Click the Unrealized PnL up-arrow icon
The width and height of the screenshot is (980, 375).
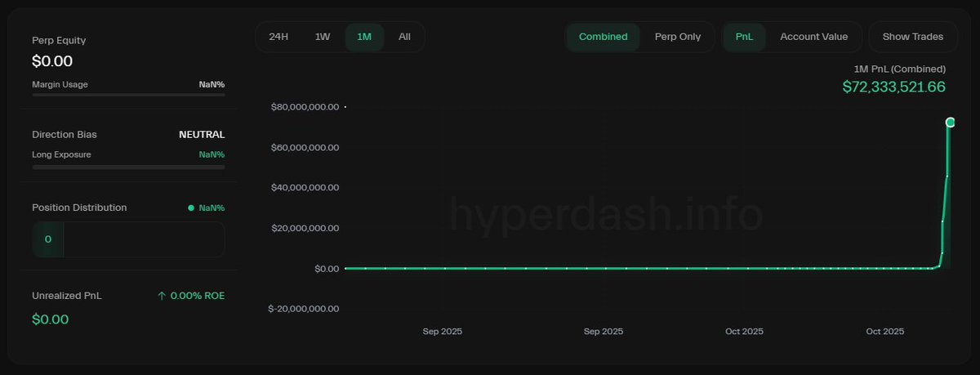[162, 295]
